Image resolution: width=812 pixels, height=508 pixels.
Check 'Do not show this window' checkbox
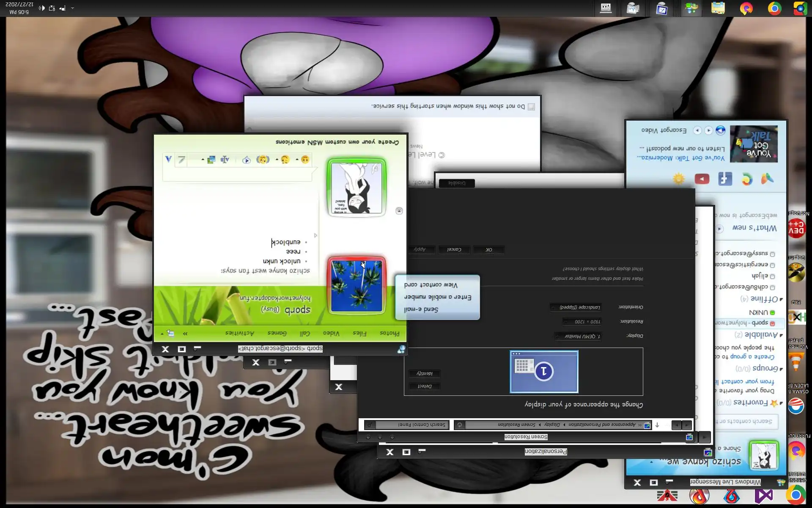tap(531, 107)
